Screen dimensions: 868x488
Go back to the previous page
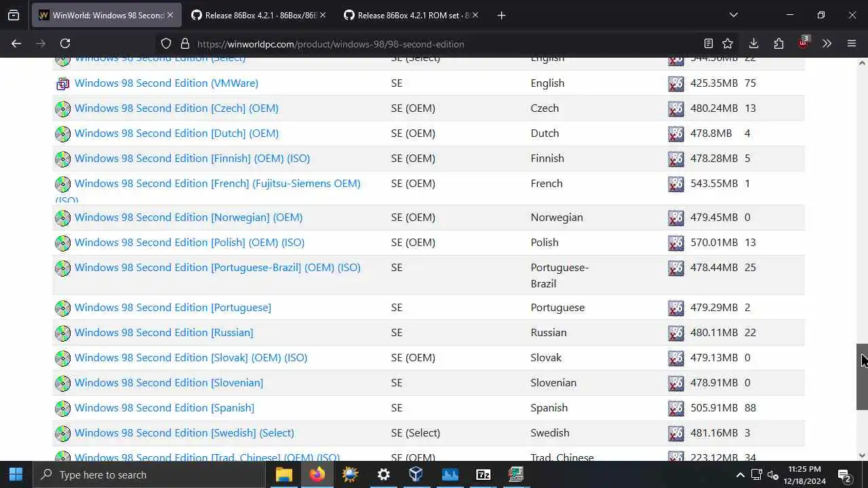pos(16,43)
